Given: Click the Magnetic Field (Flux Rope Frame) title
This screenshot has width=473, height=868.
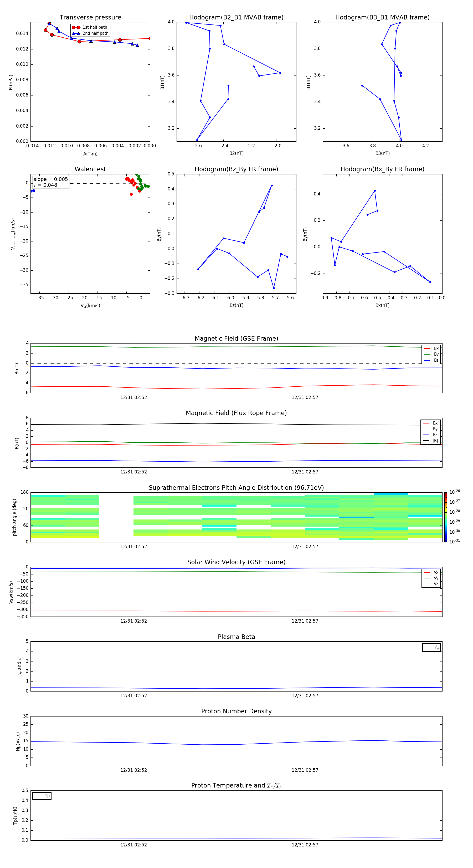Looking at the screenshot, I should click(x=236, y=413).
